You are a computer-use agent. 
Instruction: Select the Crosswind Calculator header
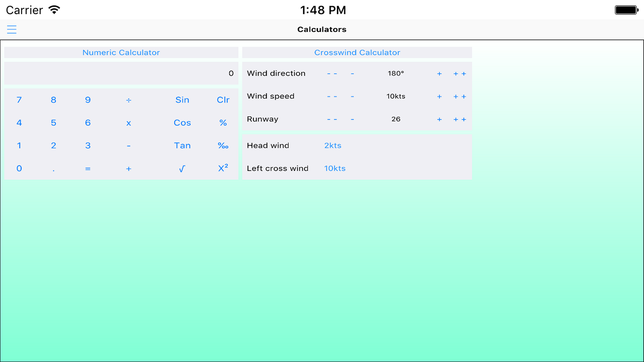click(x=357, y=52)
